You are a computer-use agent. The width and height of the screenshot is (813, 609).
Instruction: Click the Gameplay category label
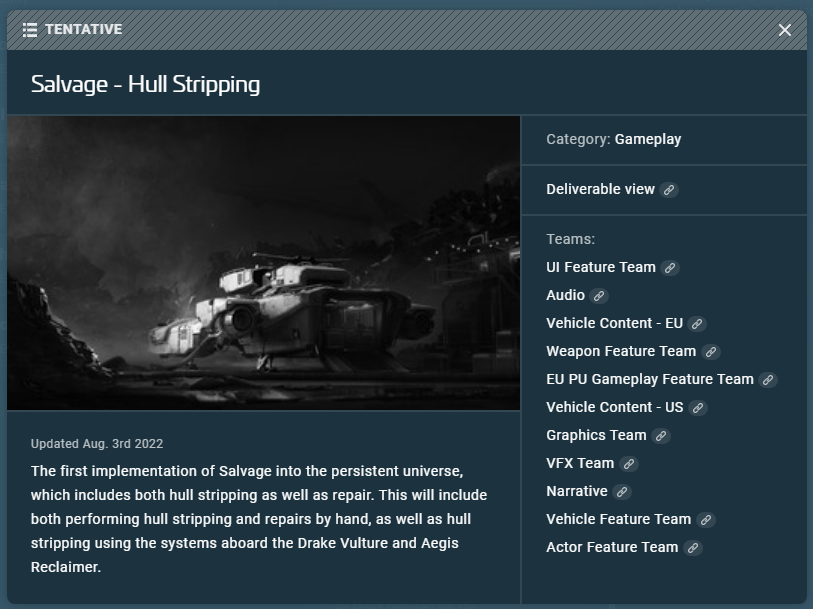click(x=648, y=139)
